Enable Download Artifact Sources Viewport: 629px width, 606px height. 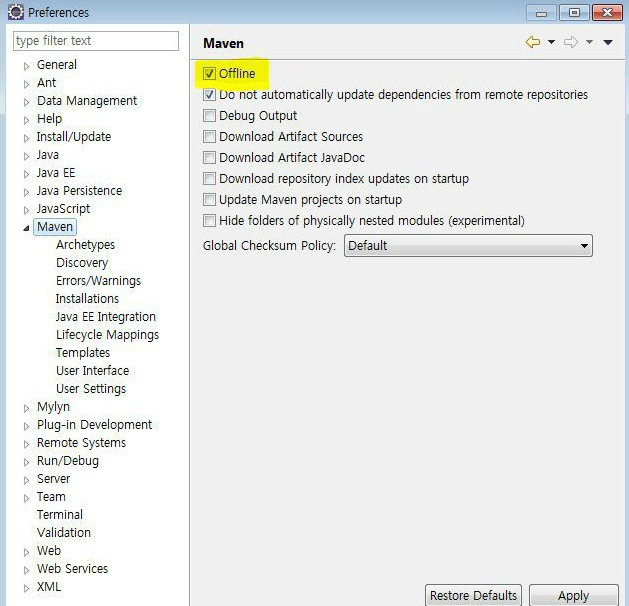(209, 136)
